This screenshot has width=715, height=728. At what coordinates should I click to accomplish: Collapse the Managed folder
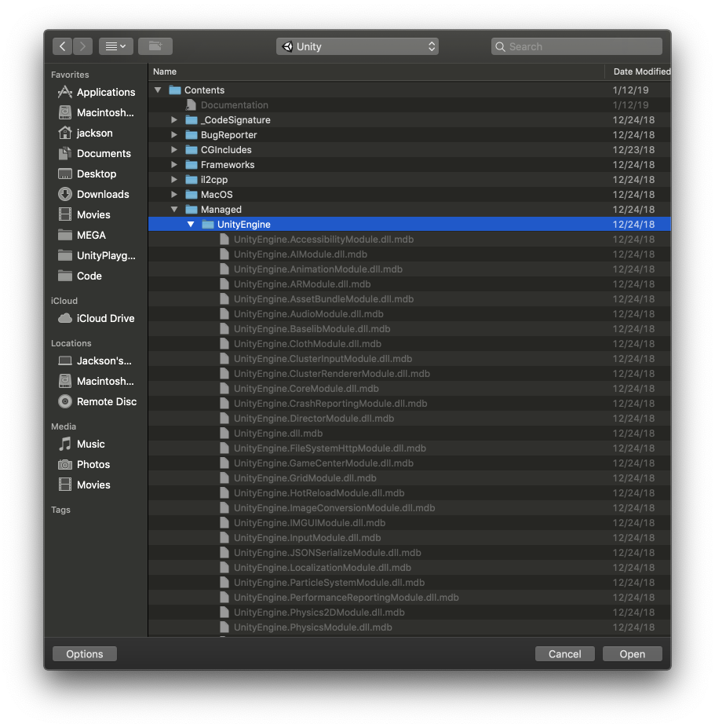(174, 210)
